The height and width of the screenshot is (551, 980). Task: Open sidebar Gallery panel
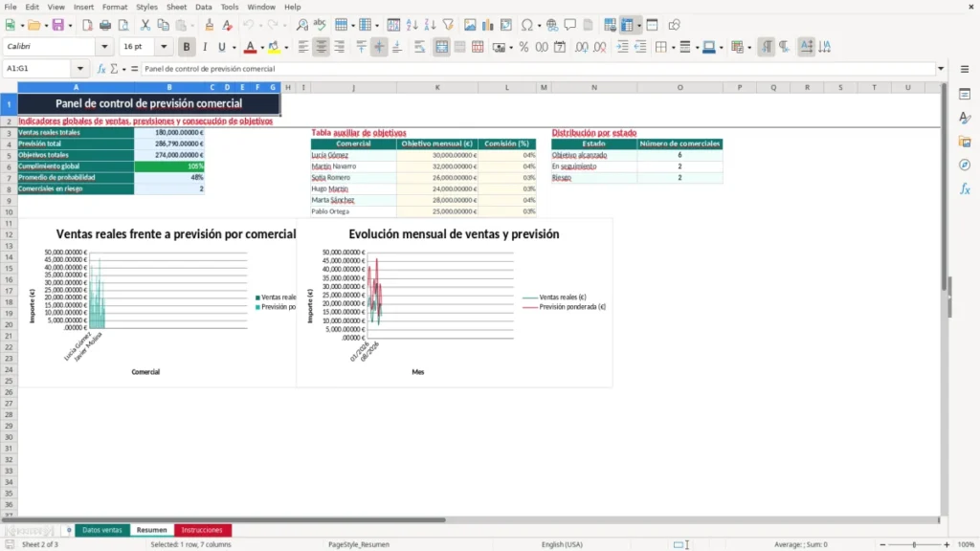(x=965, y=142)
